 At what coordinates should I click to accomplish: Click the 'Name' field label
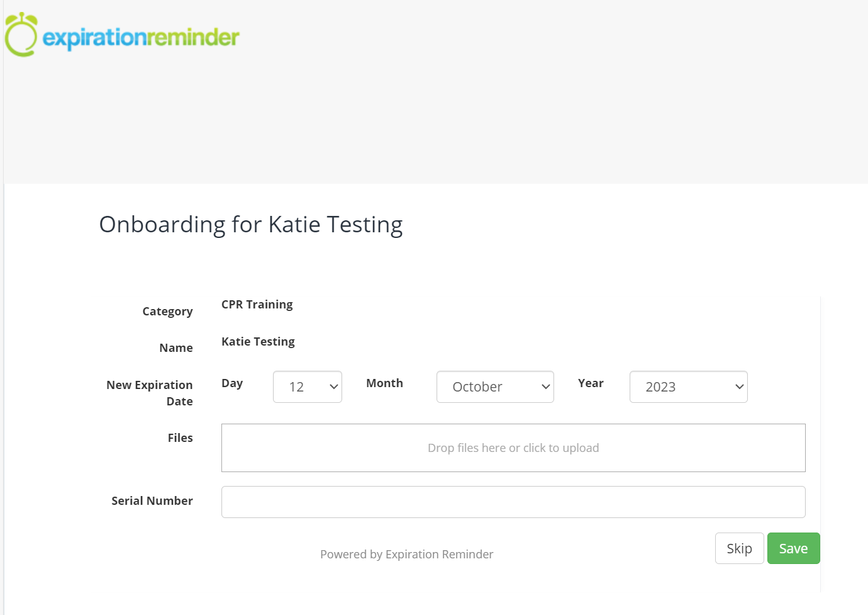176,347
